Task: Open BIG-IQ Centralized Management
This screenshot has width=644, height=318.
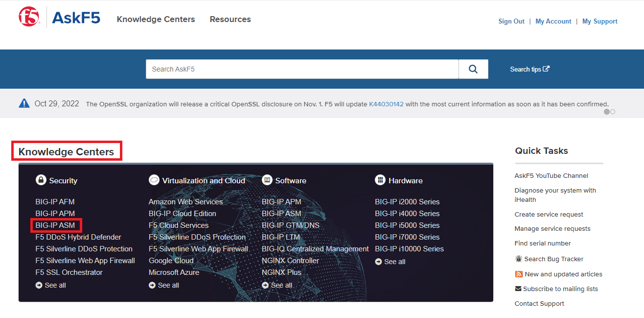Action: click(315, 248)
